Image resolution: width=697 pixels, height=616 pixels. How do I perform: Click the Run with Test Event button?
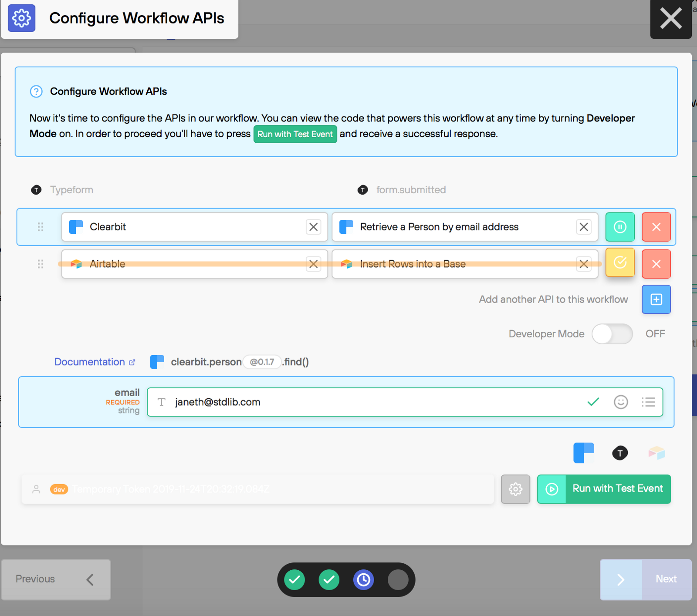tap(604, 489)
